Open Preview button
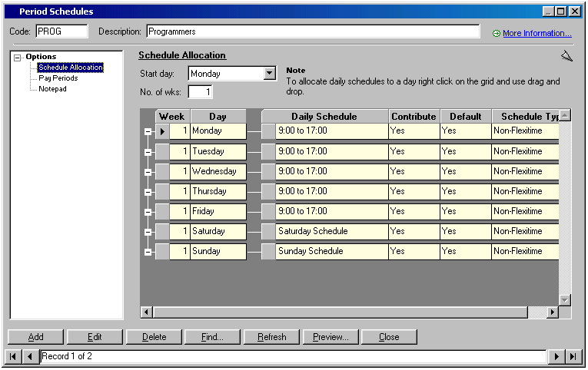The width and height of the screenshot is (588, 370). (x=331, y=337)
